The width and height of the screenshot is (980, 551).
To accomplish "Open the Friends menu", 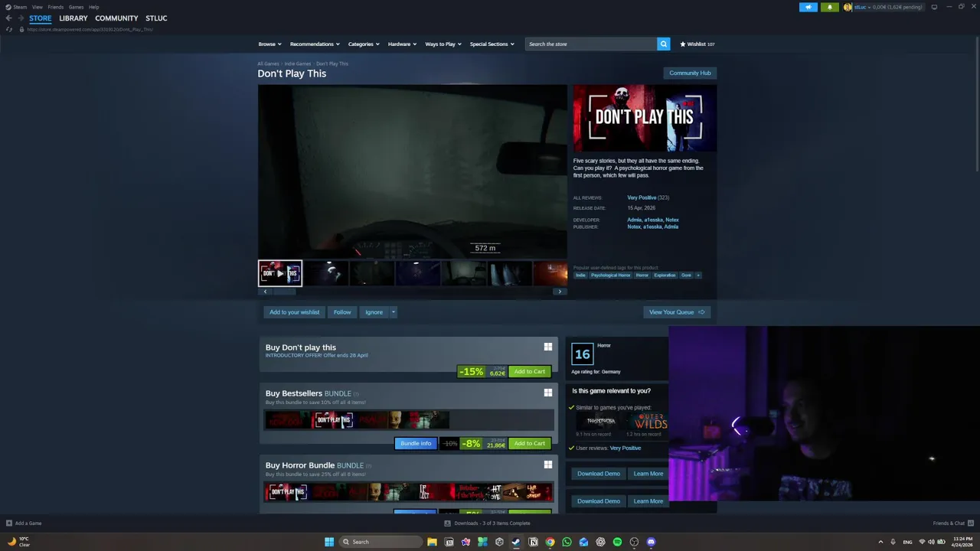I will 56,7.
